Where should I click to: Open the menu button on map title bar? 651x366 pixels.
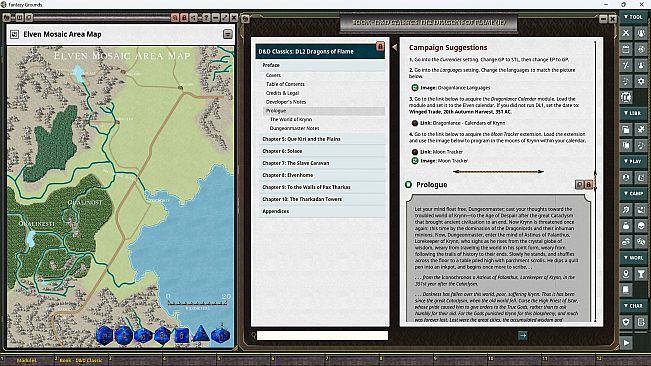point(228,34)
